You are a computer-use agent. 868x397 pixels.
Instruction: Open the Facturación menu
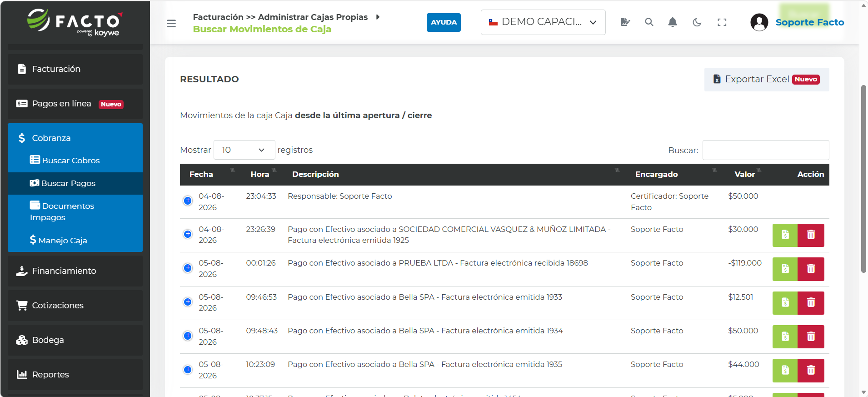click(x=75, y=69)
